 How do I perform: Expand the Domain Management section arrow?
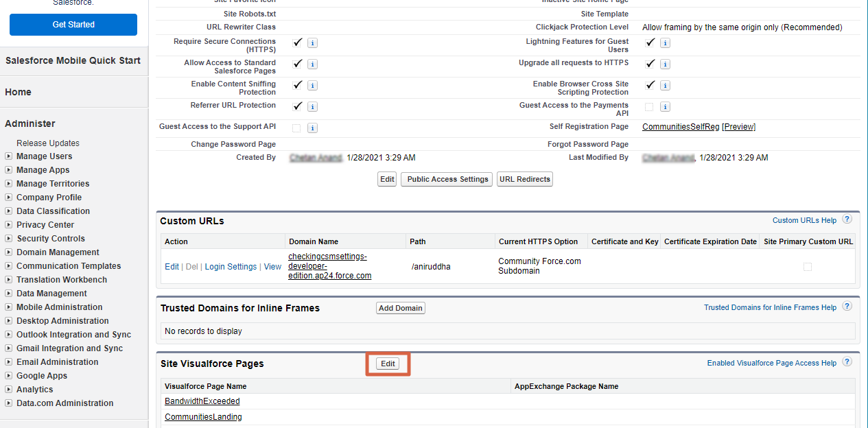coord(9,252)
